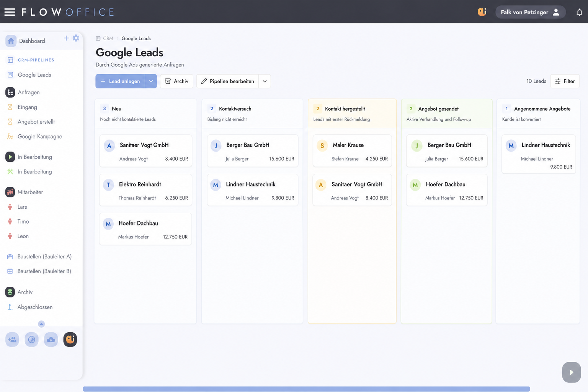This screenshot has height=392, width=588.
Task: Click Pipeline bearbeiten button
Action: pyautogui.click(x=227, y=81)
